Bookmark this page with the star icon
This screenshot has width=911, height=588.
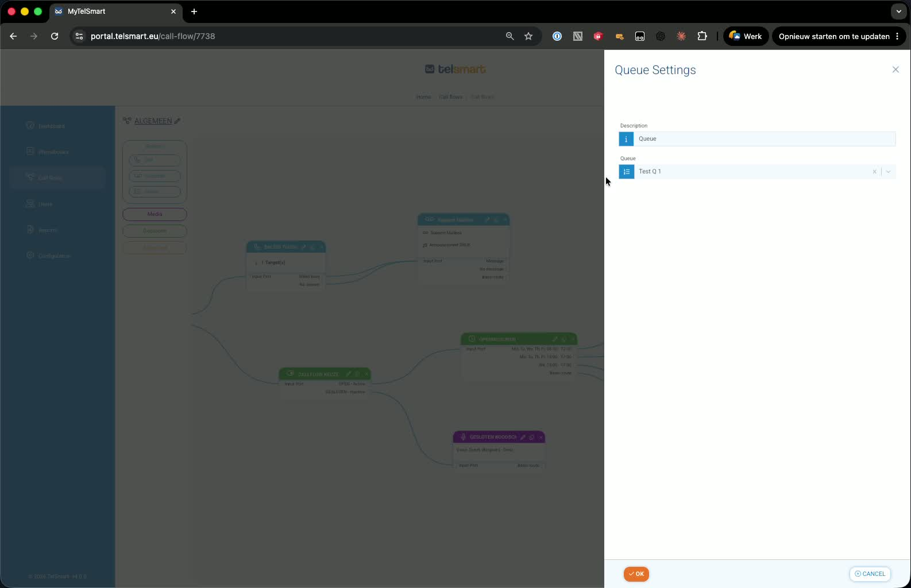(x=528, y=36)
